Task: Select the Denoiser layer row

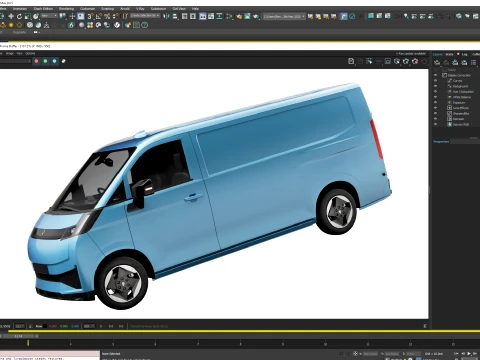Action: pyautogui.click(x=456, y=119)
